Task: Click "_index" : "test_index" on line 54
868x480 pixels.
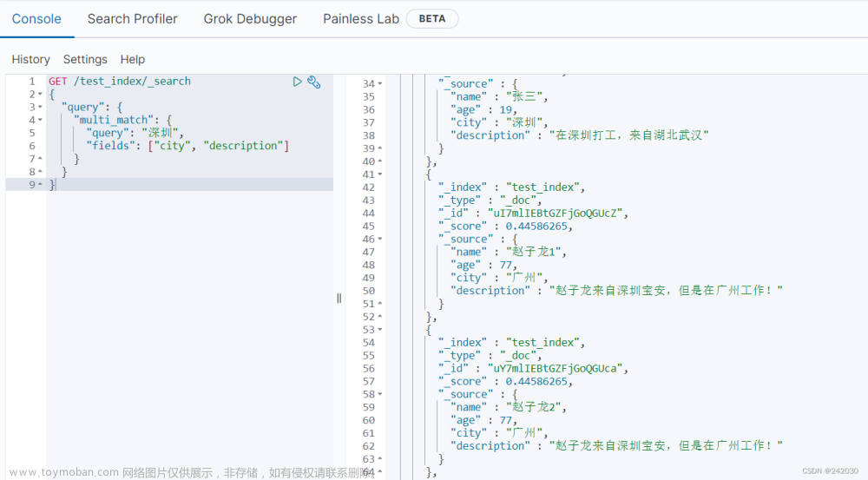Action: (x=511, y=343)
